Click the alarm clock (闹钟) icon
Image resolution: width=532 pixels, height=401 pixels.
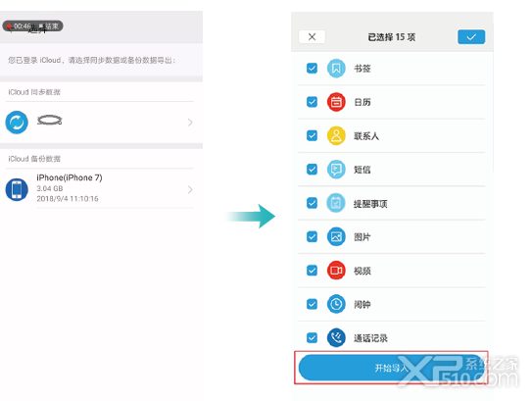tap(336, 304)
